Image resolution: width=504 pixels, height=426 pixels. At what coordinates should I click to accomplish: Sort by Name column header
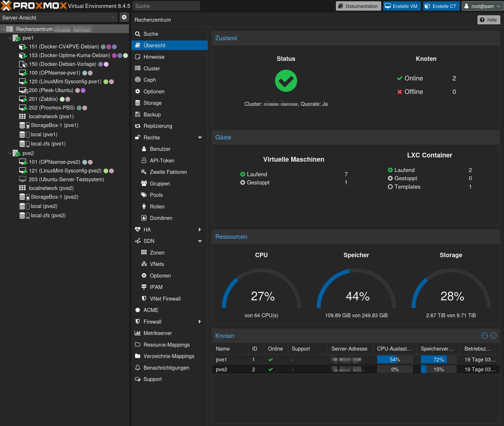pos(230,349)
